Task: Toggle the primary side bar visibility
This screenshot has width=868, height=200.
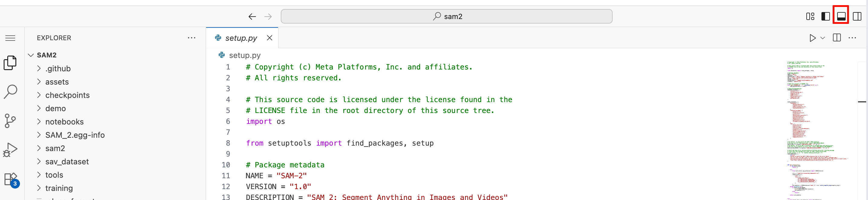Action: tap(826, 17)
